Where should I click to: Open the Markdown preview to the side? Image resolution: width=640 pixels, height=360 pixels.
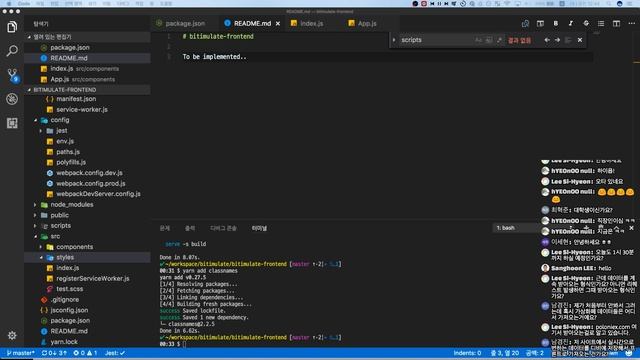click(540, 24)
